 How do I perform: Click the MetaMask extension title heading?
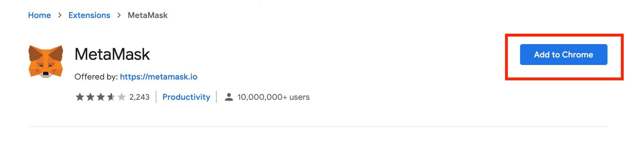112,54
